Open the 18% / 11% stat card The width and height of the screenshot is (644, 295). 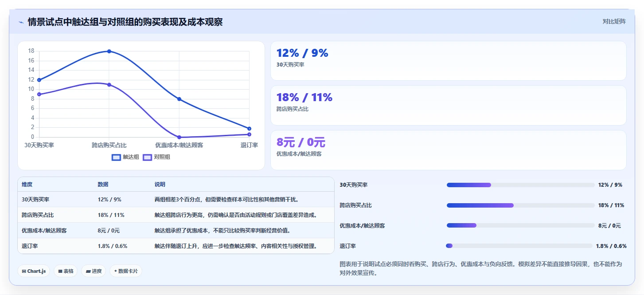tap(449, 105)
